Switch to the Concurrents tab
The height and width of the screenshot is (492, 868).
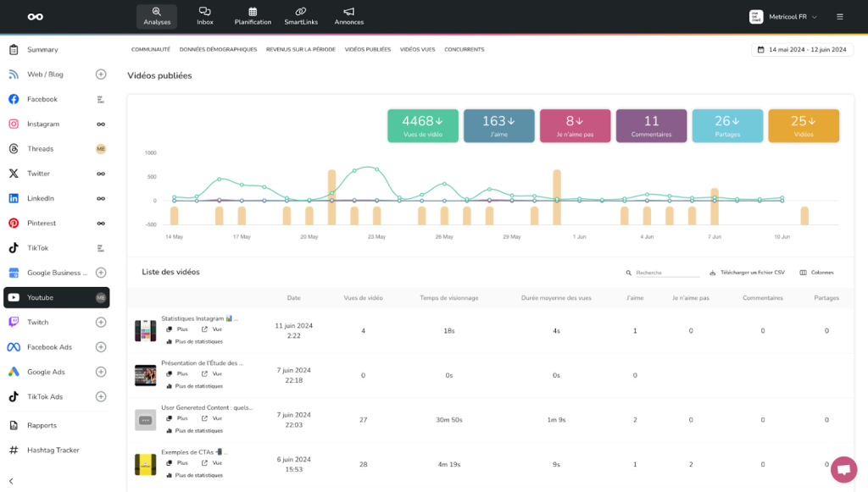464,50
